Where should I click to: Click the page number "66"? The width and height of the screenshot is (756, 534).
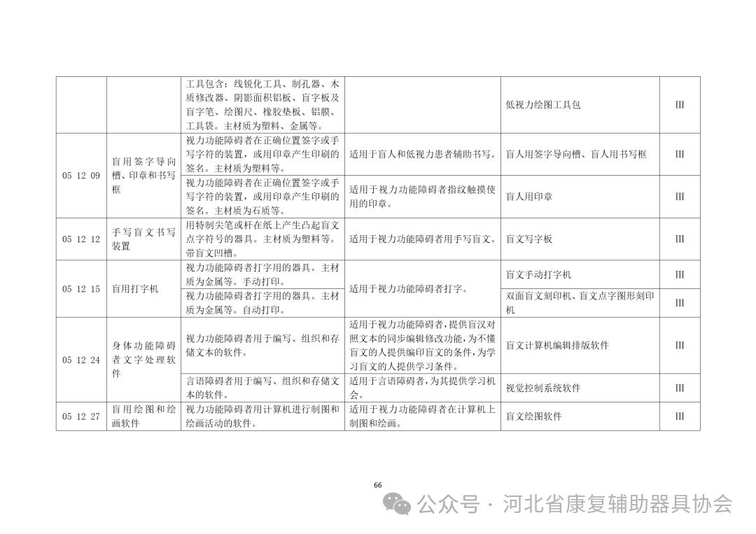click(377, 484)
